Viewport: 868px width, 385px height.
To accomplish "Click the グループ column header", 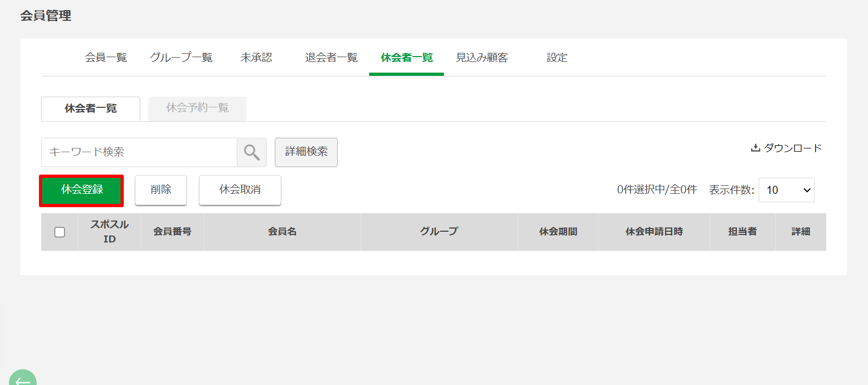I will 439,232.
